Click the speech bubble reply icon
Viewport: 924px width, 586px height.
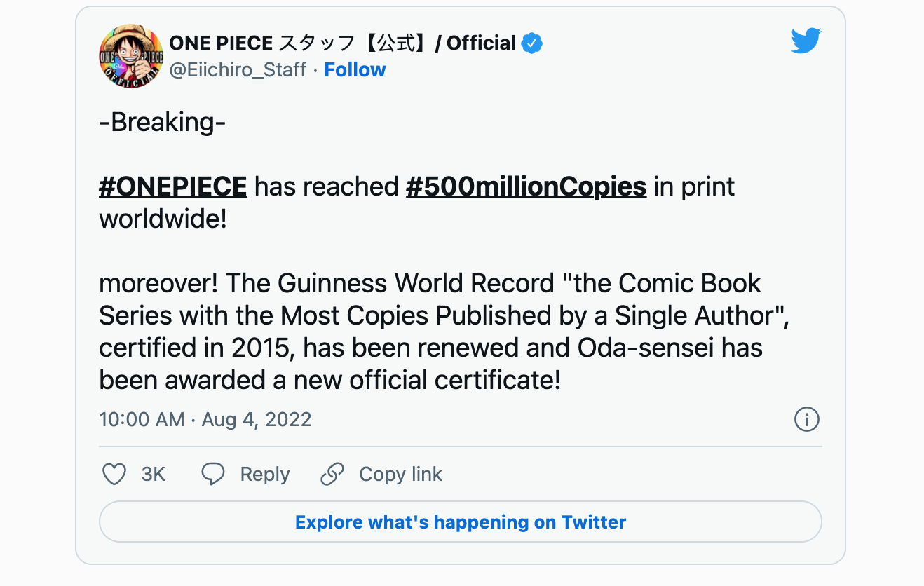pyautogui.click(x=213, y=474)
